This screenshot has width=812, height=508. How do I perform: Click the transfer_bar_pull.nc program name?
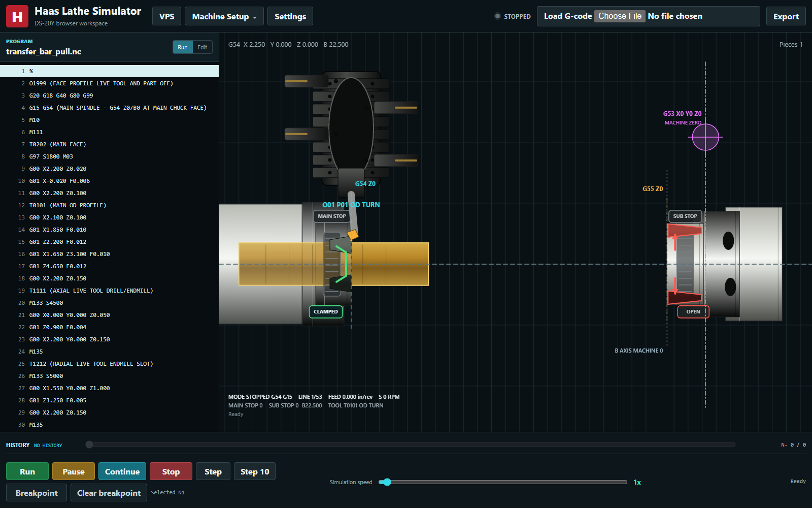click(x=44, y=52)
